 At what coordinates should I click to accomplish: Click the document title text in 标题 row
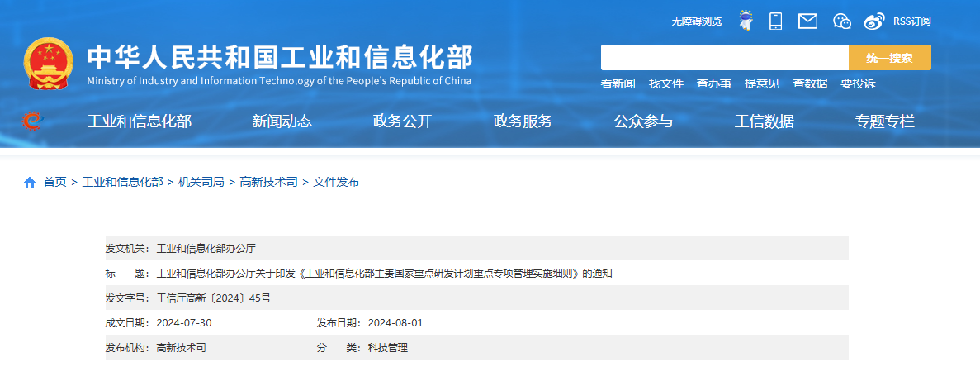[385, 274]
